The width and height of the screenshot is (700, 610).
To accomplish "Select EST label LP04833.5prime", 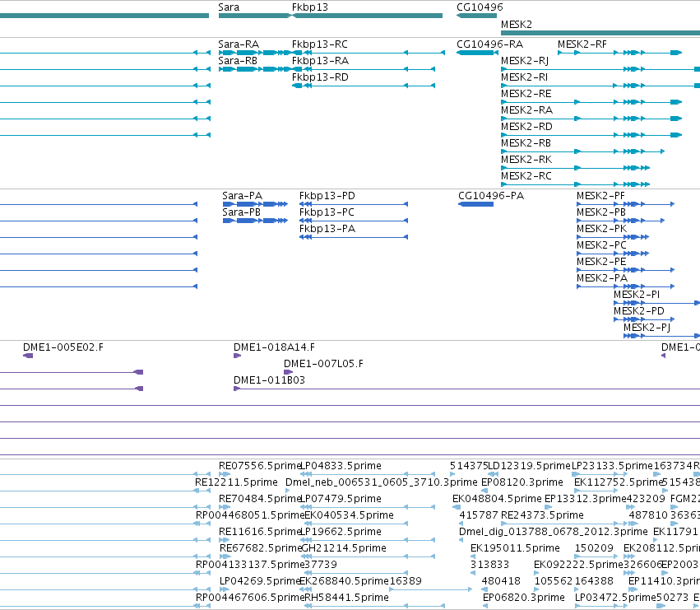I will 341,466.
